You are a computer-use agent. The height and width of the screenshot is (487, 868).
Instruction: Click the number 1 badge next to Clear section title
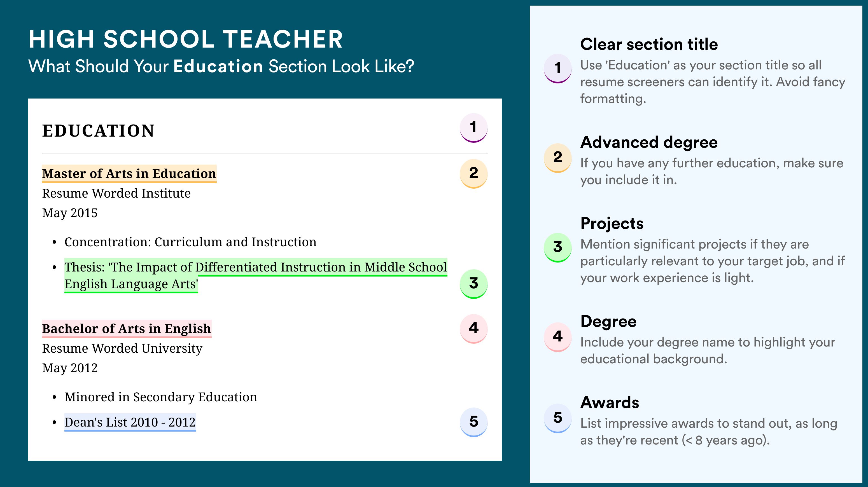pyautogui.click(x=558, y=68)
